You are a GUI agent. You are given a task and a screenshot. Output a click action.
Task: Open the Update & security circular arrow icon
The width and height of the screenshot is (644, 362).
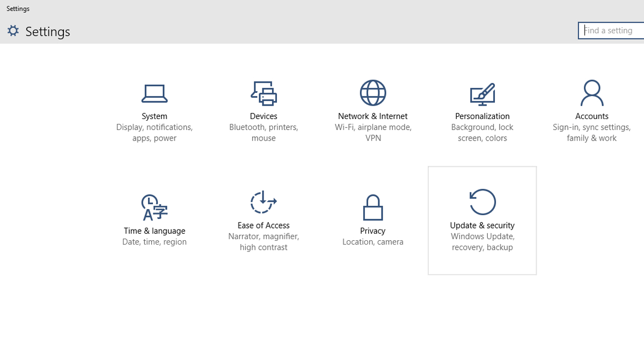482,202
